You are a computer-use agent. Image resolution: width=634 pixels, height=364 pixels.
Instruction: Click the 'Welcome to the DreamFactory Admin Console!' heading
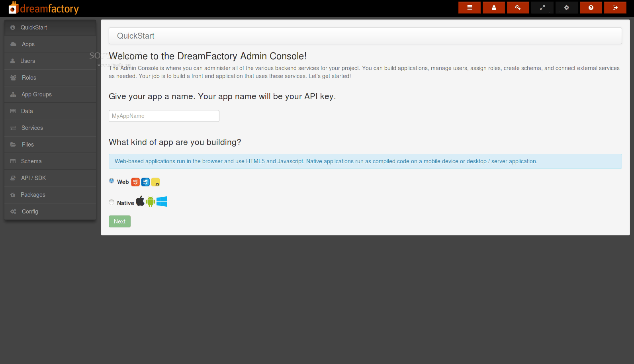pyautogui.click(x=208, y=56)
